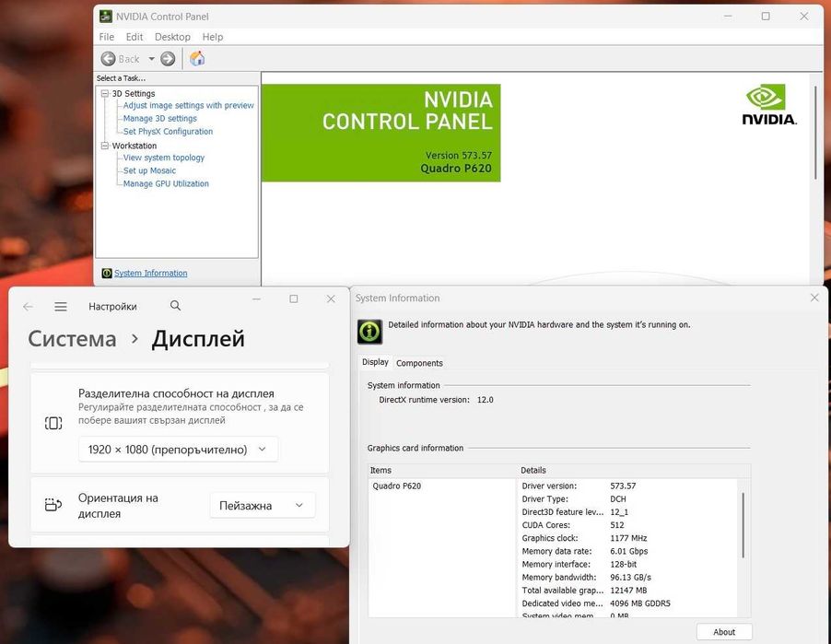Screen dimensions: 831x644
Task: Select Set up Mosaic
Action: click(149, 170)
